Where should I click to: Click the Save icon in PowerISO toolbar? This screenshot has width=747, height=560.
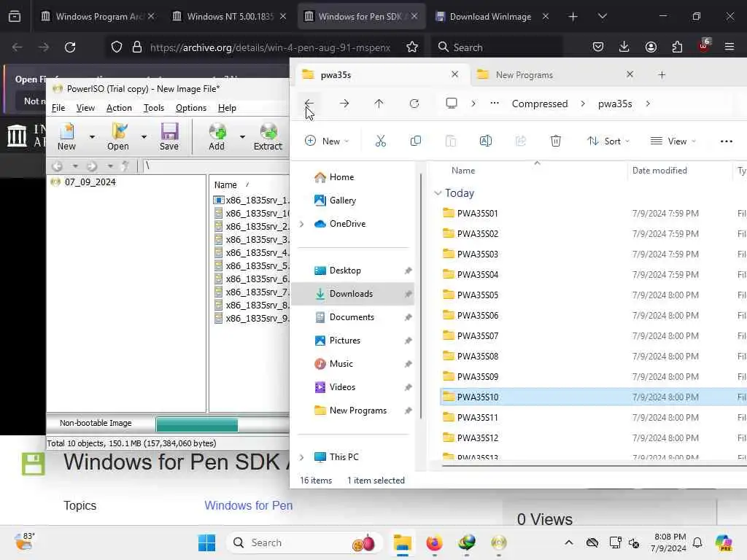pos(169,136)
